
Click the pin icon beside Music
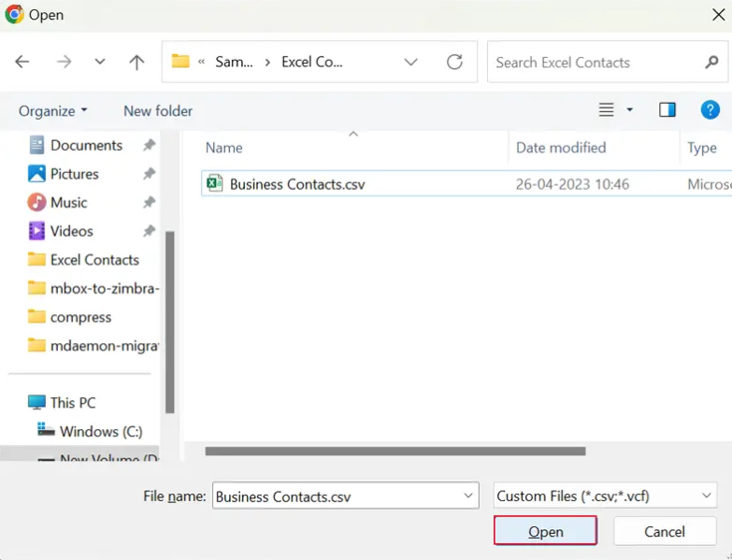tap(149, 202)
